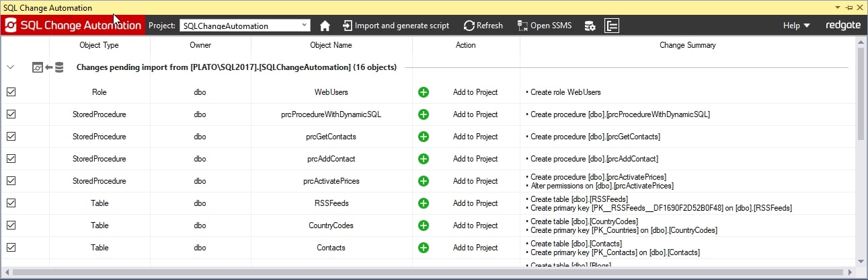
Task: Click the SQL Change Automation logo
Action: tap(73, 26)
